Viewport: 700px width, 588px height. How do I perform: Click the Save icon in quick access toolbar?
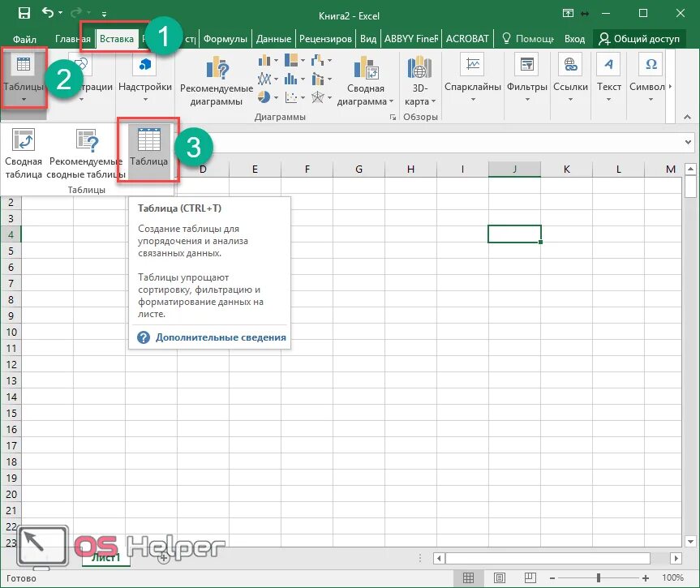click(24, 13)
